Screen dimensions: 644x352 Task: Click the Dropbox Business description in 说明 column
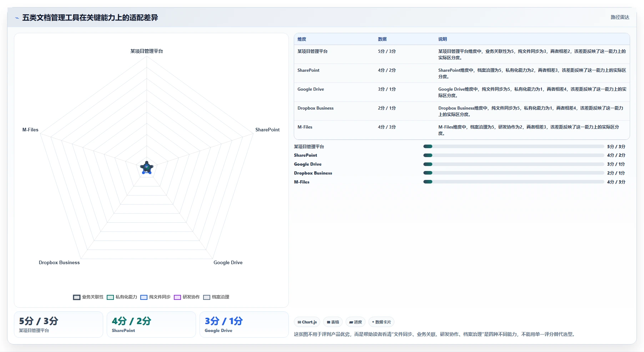pyautogui.click(x=531, y=111)
